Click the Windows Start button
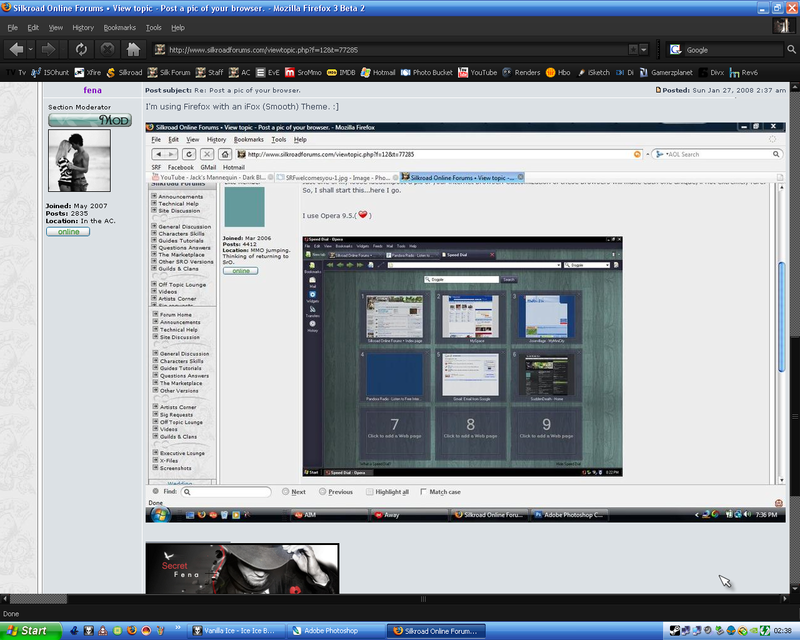 (30, 631)
